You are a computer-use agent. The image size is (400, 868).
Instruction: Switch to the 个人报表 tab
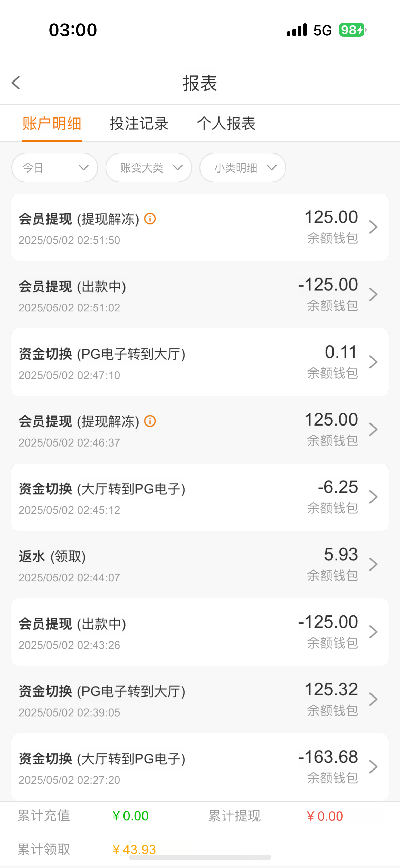(226, 124)
